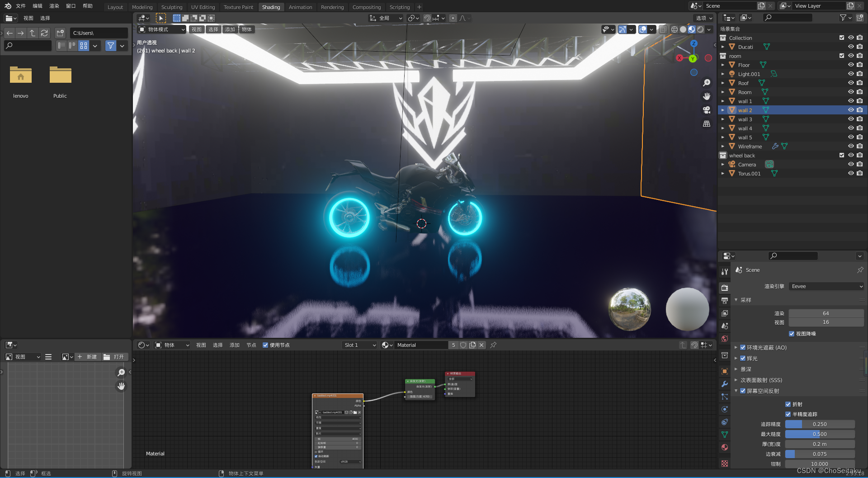This screenshot has width=868, height=478.
Task: Open the Physics properties tab
Action: [725, 409]
